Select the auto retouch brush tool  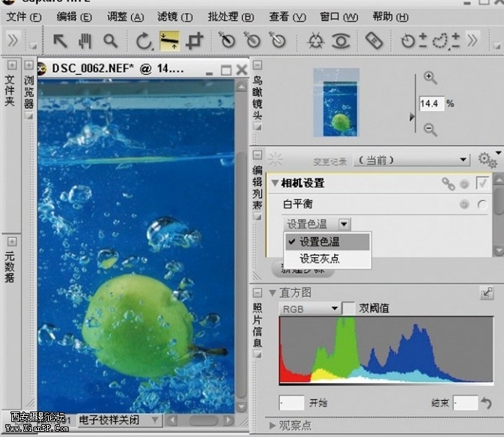(x=374, y=40)
